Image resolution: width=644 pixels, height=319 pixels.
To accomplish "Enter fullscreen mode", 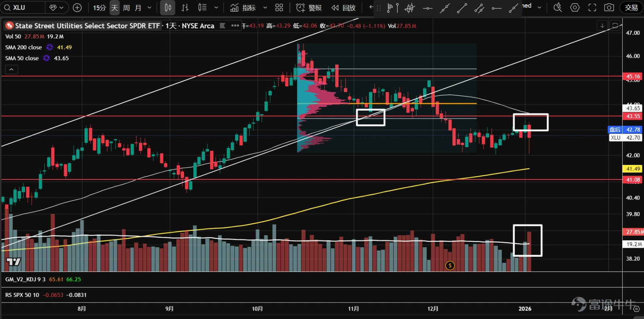I will (x=592, y=7).
